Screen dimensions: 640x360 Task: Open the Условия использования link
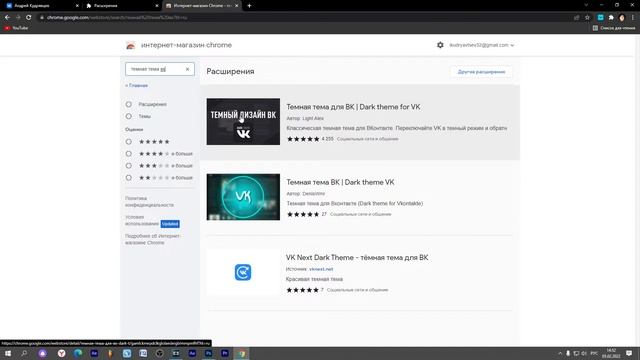click(x=142, y=220)
